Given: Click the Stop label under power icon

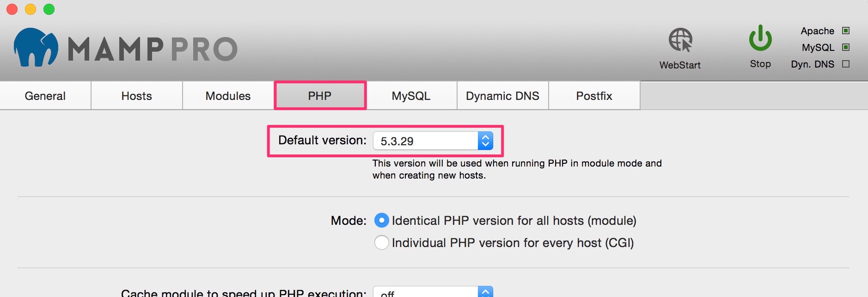Looking at the screenshot, I should click(760, 64).
